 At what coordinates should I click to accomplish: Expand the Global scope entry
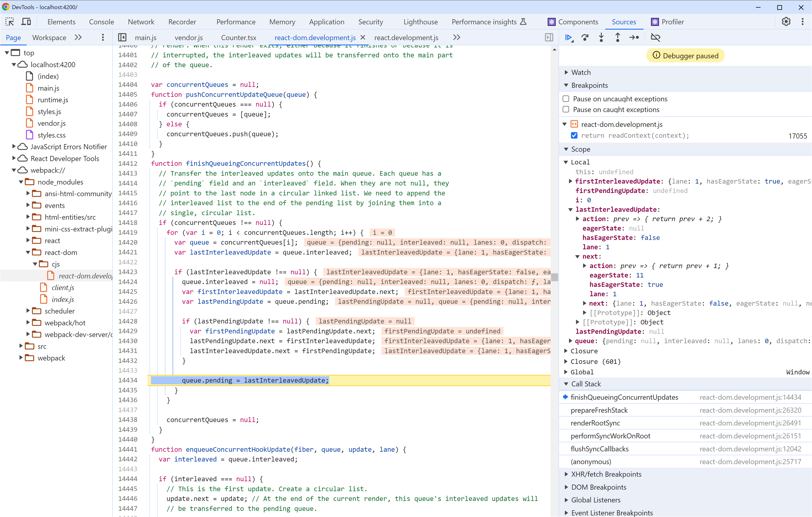[566, 372]
